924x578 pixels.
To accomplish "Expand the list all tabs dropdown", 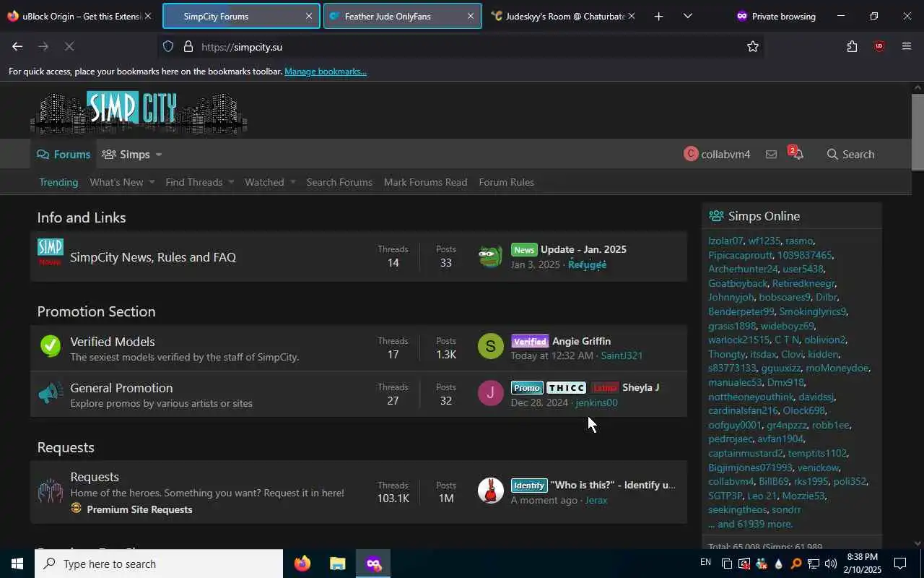I will pyautogui.click(x=687, y=16).
